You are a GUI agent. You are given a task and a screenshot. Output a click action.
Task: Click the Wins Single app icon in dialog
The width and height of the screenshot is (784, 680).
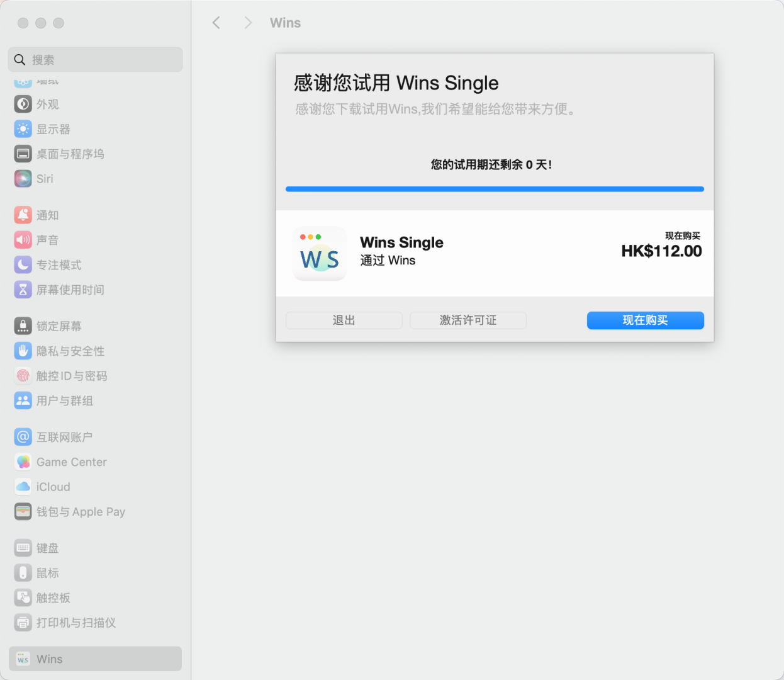320,253
